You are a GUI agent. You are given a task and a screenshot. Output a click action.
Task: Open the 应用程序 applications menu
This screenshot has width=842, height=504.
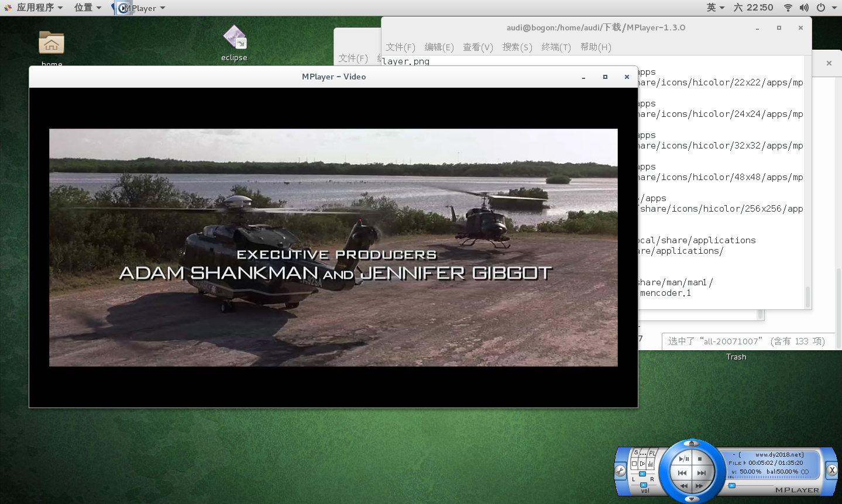(x=39, y=8)
